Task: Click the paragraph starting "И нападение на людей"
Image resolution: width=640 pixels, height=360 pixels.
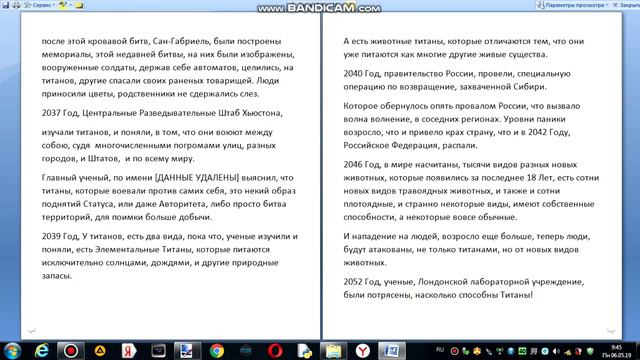Action: pos(467,249)
